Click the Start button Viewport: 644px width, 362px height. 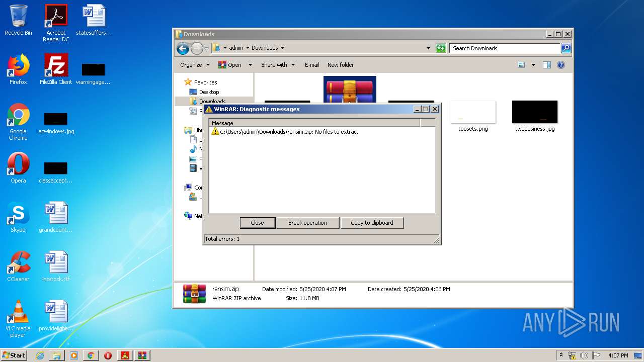point(14,355)
